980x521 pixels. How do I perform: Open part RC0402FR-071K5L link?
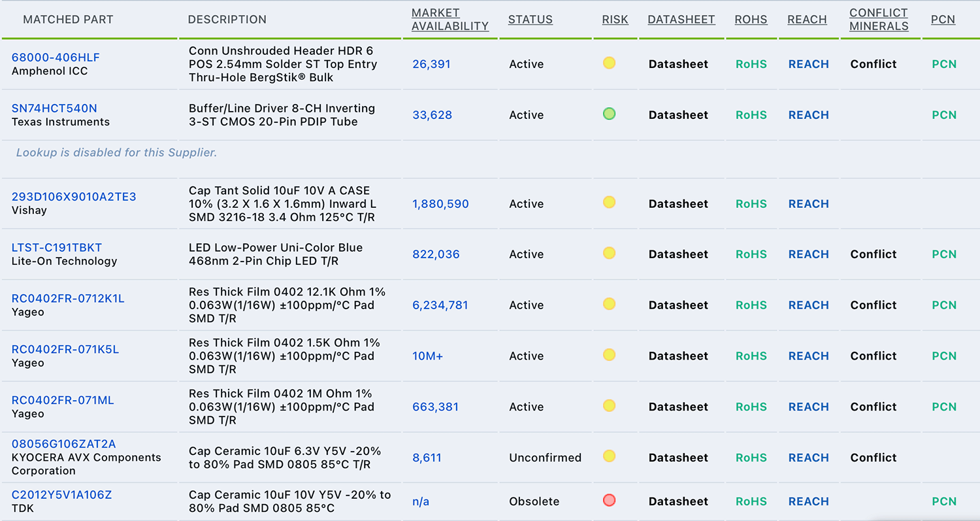(65, 349)
